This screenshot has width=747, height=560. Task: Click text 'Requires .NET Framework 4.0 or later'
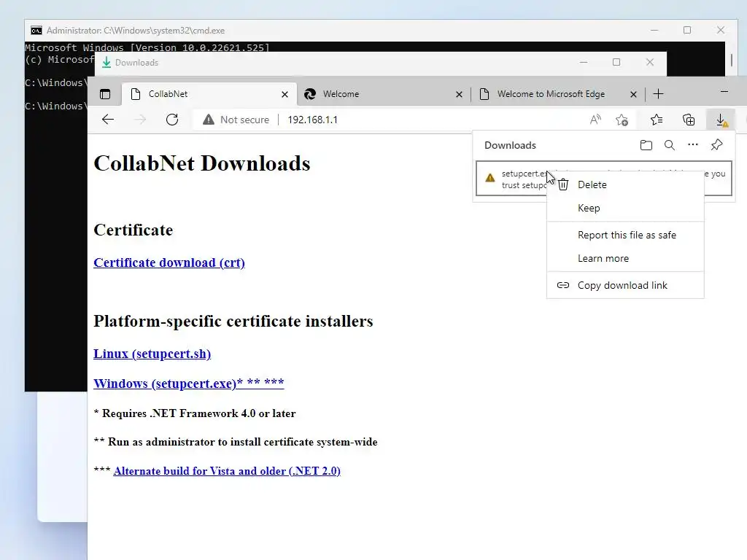tap(198, 413)
